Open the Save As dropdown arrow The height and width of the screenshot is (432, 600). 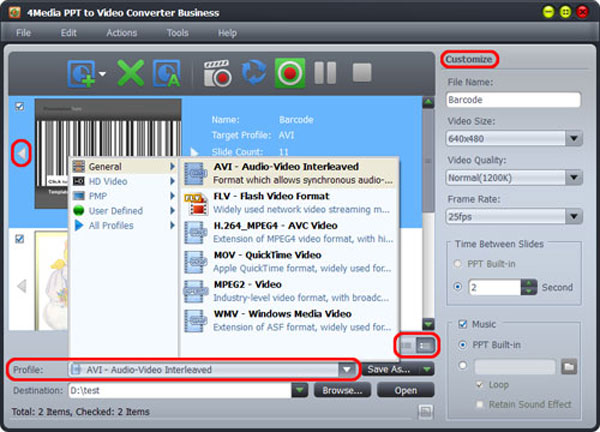coord(426,369)
